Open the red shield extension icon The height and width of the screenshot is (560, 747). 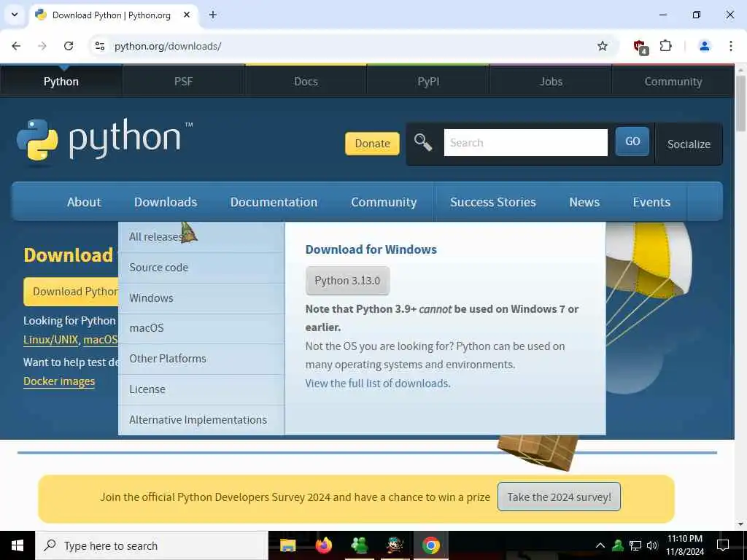(x=640, y=46)
